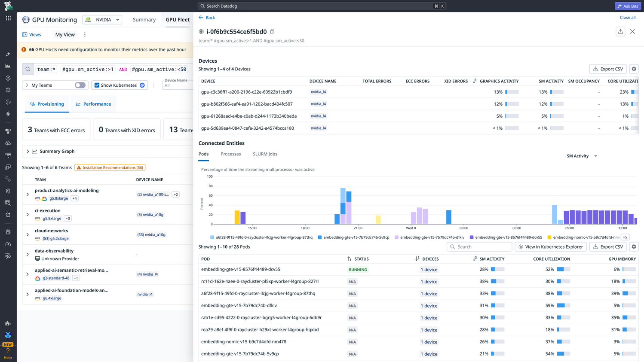Expand the Summary Graph section
644x362 pixels.
28,152
